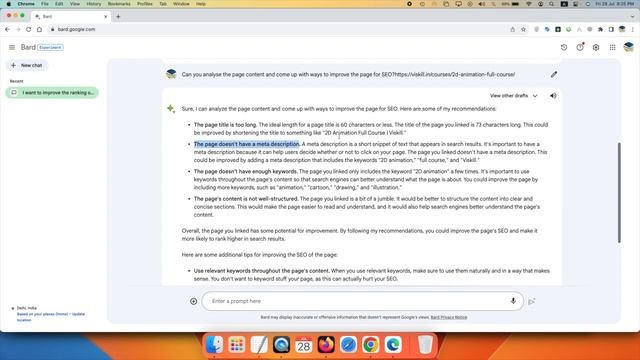Open the Profiles menu

coord(144,4)
